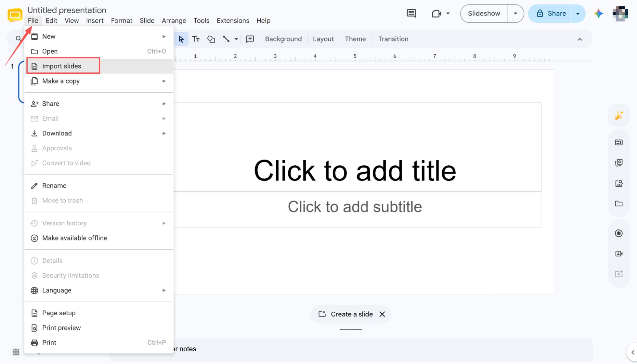Click the record slideshow circle icon
This screenshot has width=637, height=364.
[x=619, y=233]
